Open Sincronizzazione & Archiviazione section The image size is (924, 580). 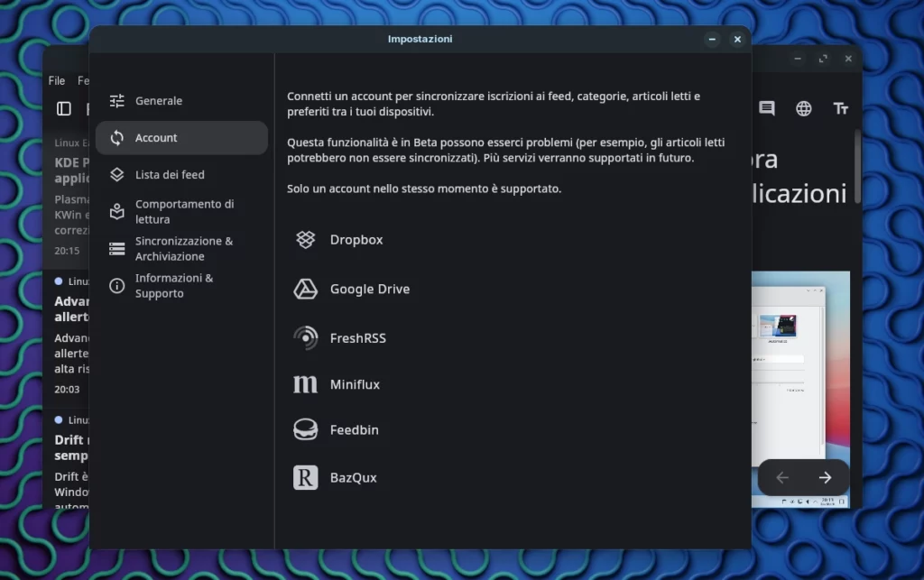[181, 248]
